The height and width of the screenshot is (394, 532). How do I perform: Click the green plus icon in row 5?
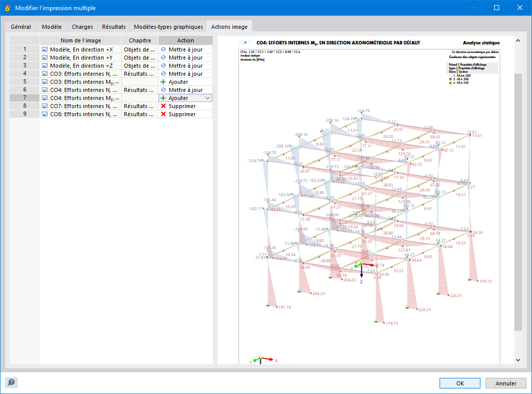(163, 82)
